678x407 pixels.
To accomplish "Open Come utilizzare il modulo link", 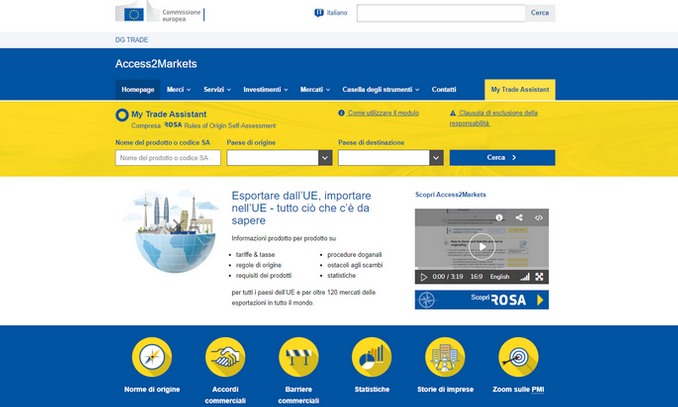I will pyautogui.click(x=378, y=113).
